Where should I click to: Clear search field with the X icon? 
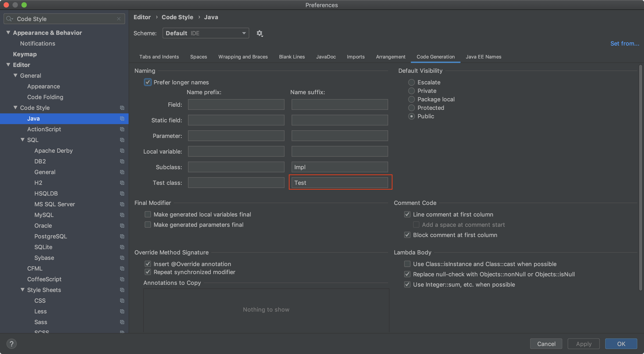(119, 19)
